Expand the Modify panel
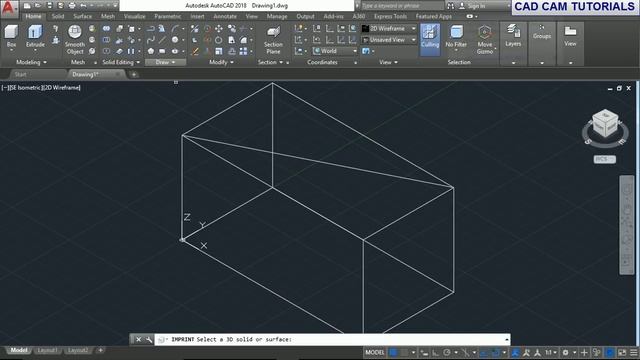Image resolution: width=640 pixels, height=360 pixels. click(x=221, y=62)
